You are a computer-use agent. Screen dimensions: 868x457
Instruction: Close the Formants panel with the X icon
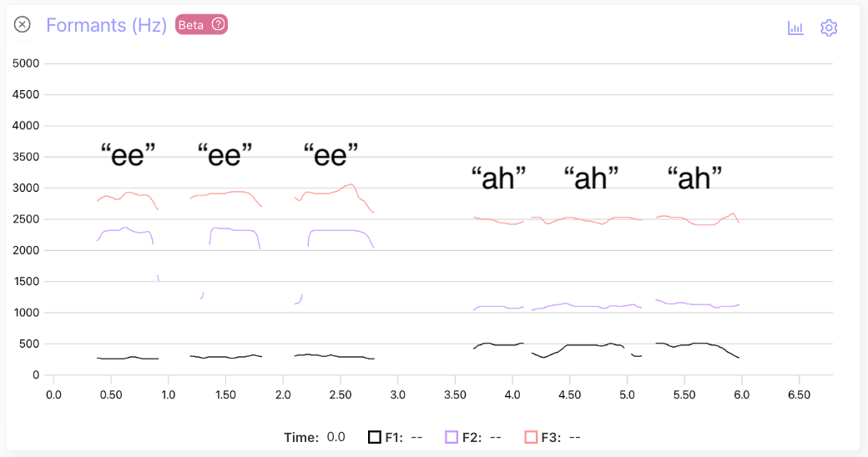click(23, 24)
